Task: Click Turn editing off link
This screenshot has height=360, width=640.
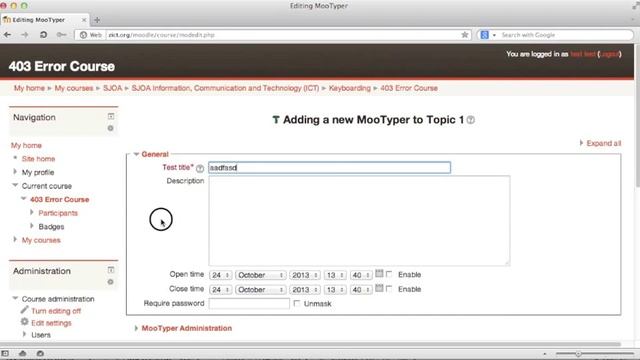Action: pyautogui.click(x=56, y=311)
